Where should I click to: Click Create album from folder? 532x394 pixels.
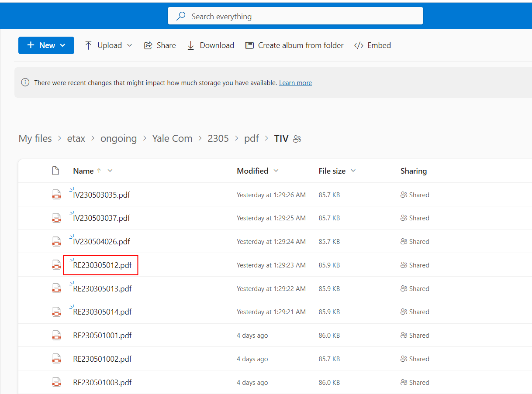click(x=294, y=45)
